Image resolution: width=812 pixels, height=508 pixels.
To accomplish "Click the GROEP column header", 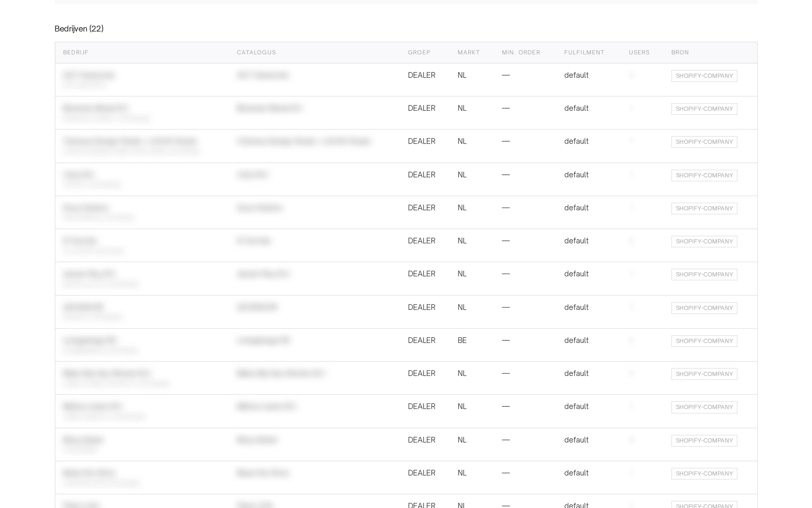I will pyautogui.click(x=419, y=52).
